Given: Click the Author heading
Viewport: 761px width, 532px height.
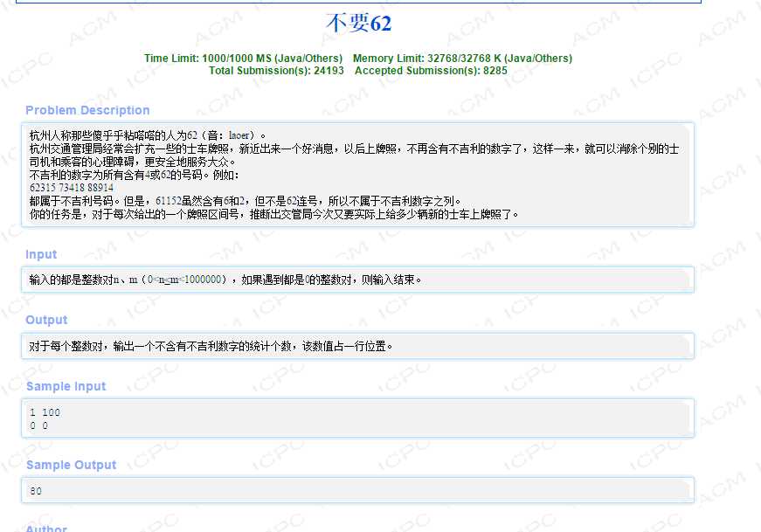Looking at the screenshot, I should pos(46,529).
